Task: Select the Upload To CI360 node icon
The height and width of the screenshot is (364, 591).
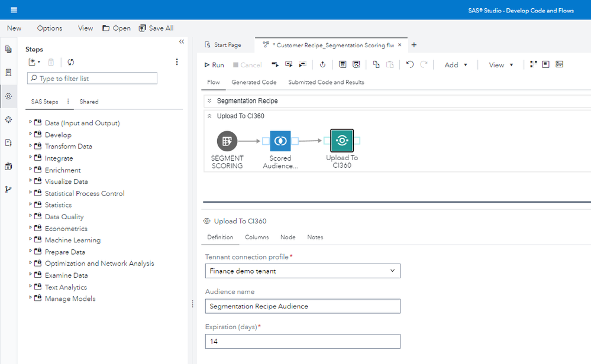Action: (x=342, y=141)
